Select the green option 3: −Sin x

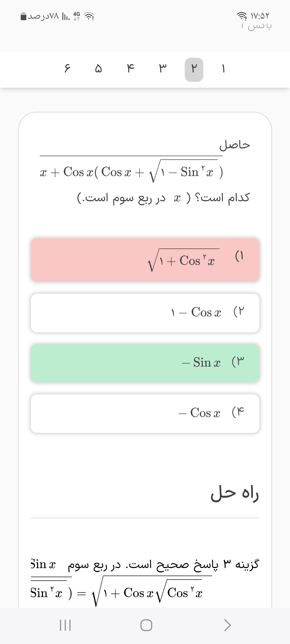coord(145,363)
